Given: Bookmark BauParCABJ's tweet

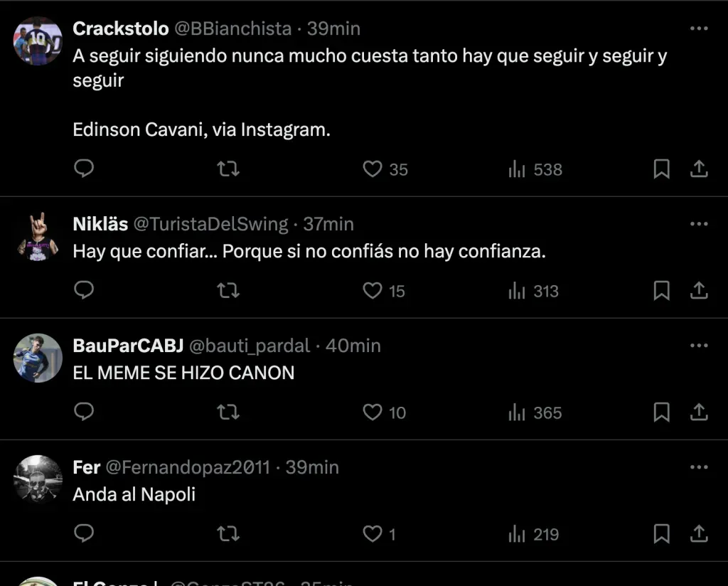Looking at the screenshot, I should [661, 412].
